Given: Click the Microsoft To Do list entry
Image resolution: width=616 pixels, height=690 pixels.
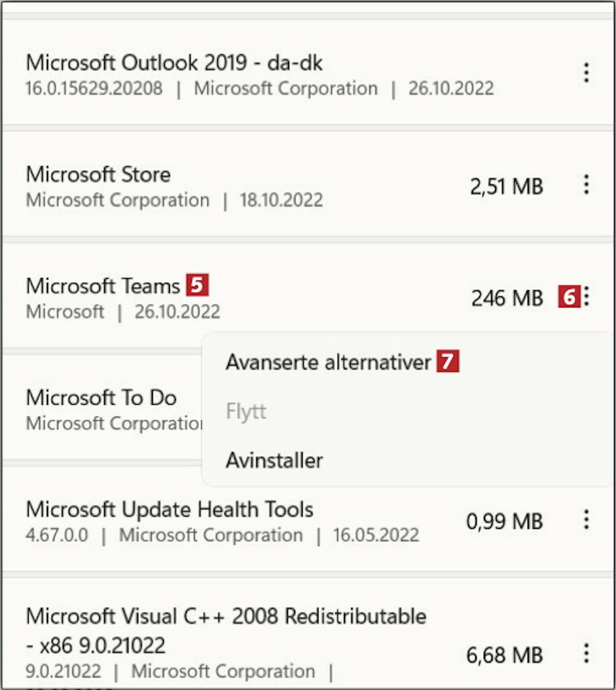Looking at the screenshot, I should click(101, 398).
